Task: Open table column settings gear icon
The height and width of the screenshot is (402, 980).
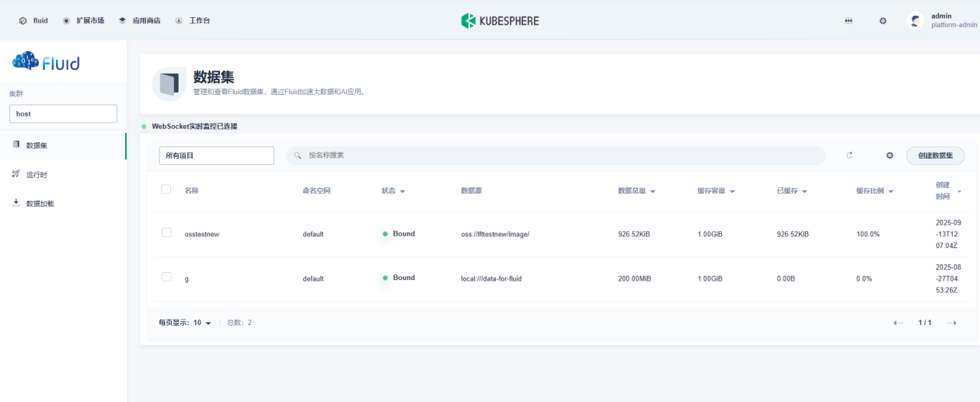Action: click(x=889, y=156)
